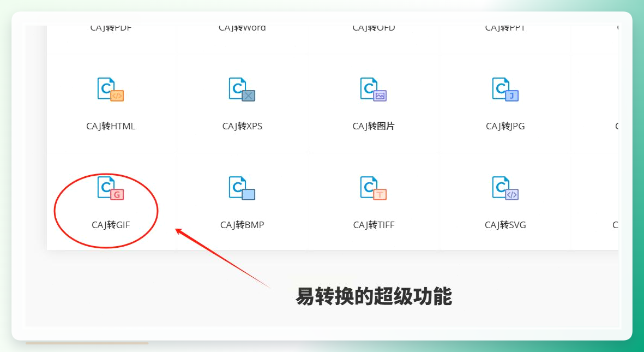Image resolution: width=644 pixels, height=352 pixels.
Task: Click the "CAJ转HTML" label
Action: point(111,126)
